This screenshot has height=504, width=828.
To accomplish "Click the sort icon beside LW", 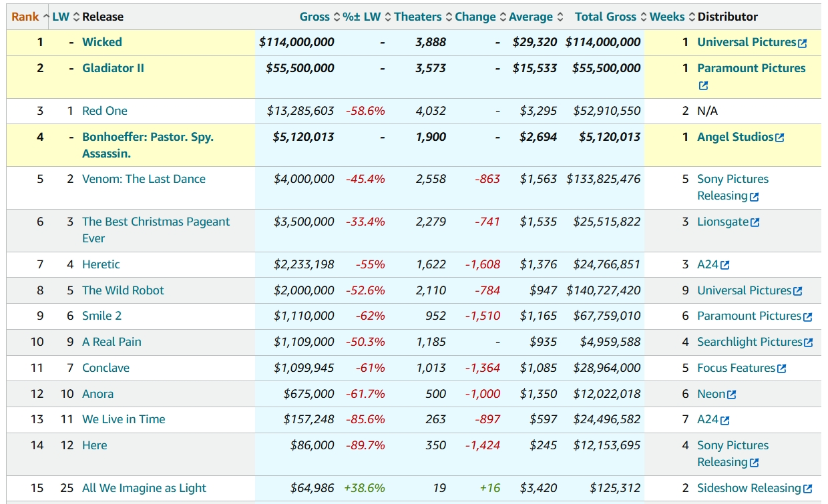I will 76,17.
